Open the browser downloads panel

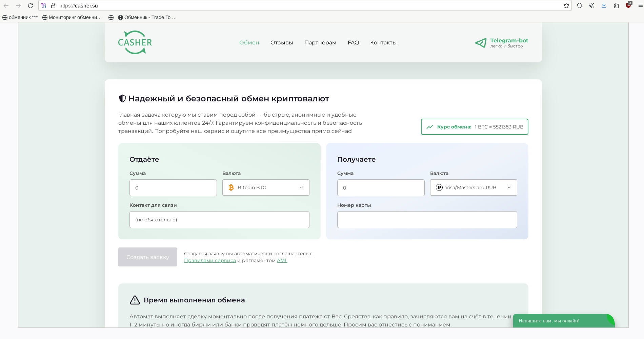604,5
